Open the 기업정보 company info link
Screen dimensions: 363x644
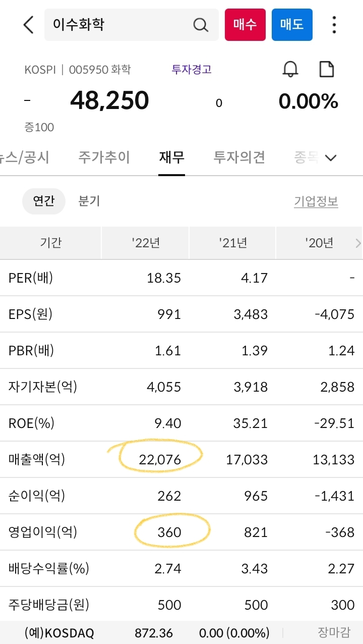(x=316, y=201)
